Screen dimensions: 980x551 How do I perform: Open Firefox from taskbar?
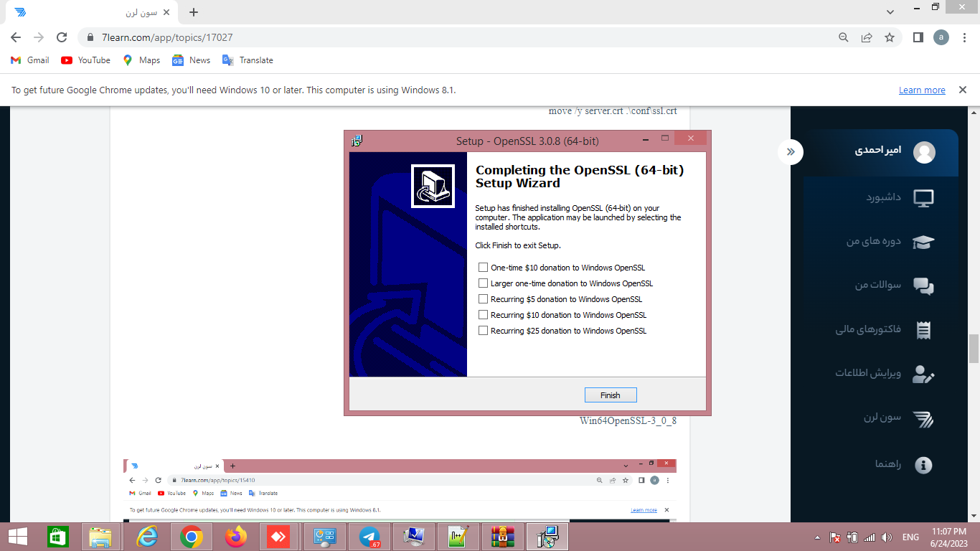click(x=235, y=537)
